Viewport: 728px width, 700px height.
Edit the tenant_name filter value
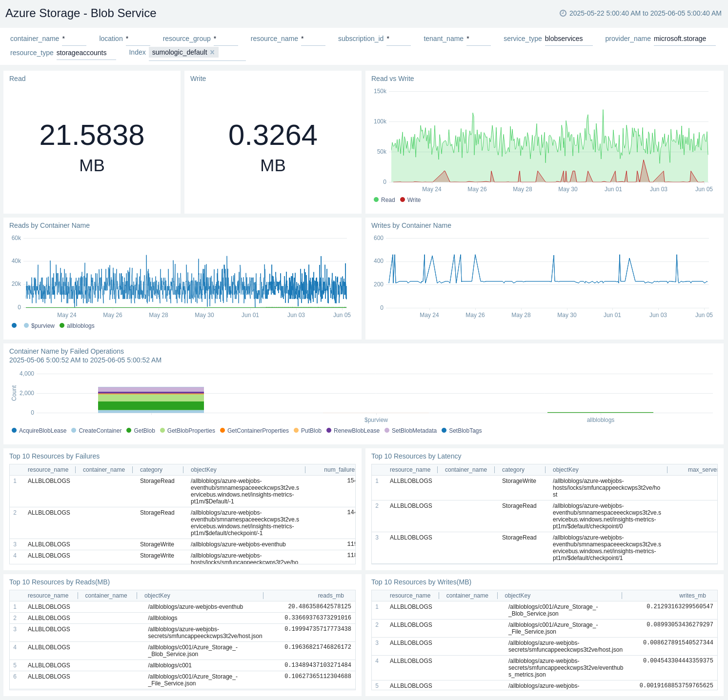tap(479, 39)
